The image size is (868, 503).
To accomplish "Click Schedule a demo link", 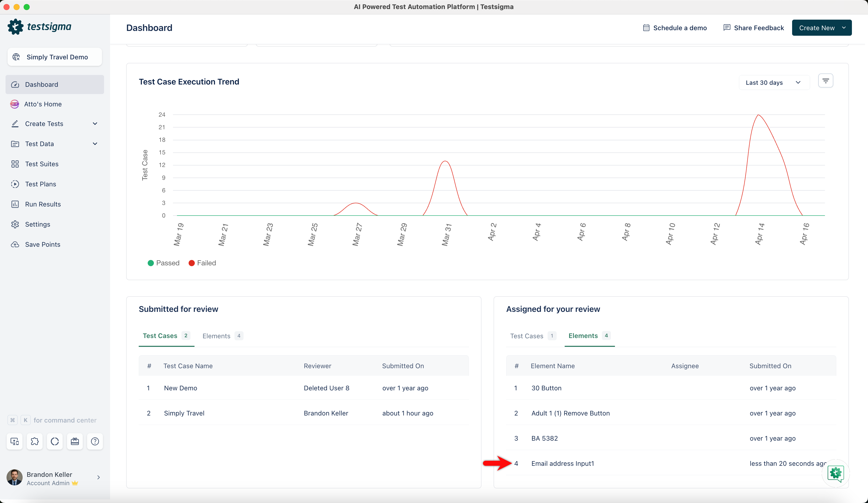I will [x=675, y=28].
